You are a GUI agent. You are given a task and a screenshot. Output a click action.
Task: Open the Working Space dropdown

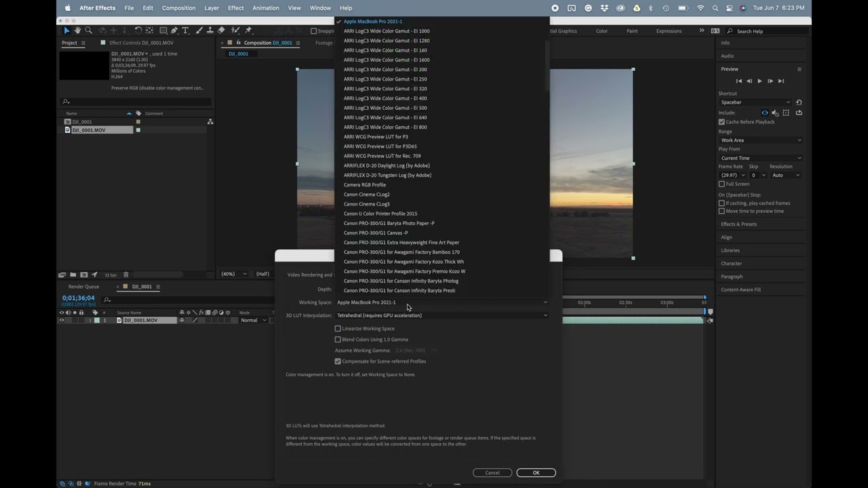click(x=442, y=302)
